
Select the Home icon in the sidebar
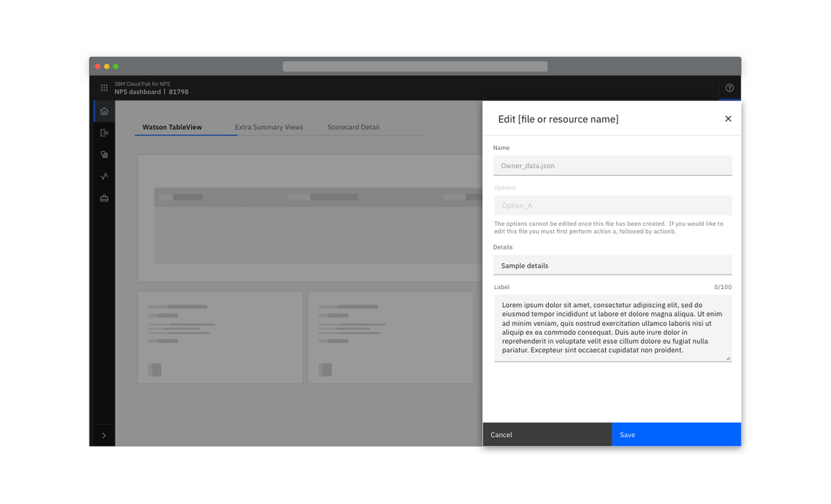click(x=104, y=110)
